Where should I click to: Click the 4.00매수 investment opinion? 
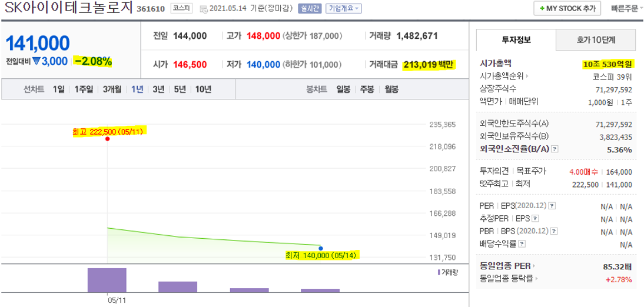pyautogui.click(x=583, y=172)
